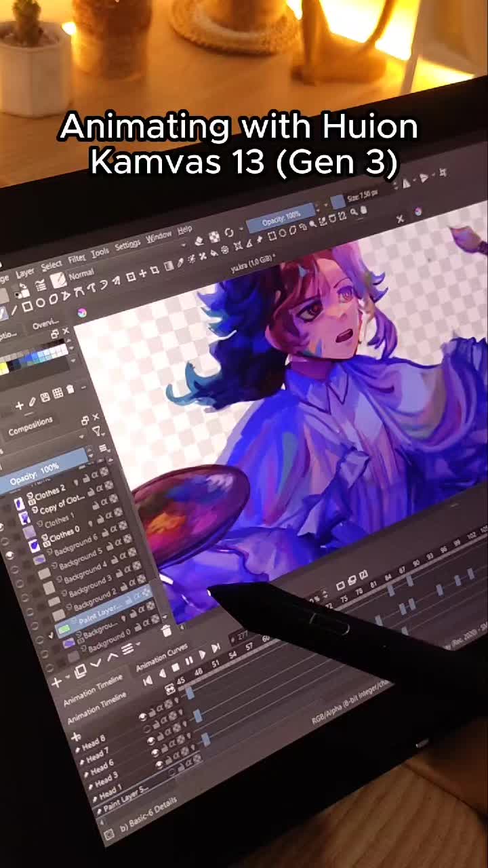This screenshot has height=868, width=488.
Task: Select the Clothes 0 layer
Action: click(x=65, y=535)
